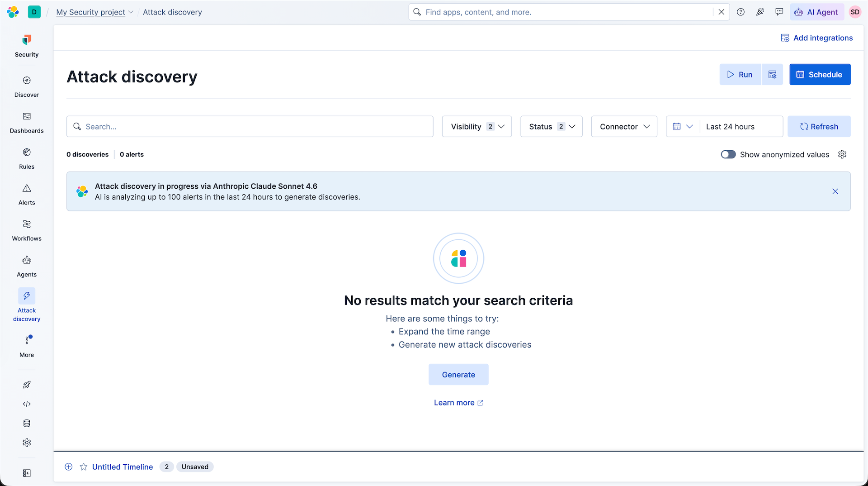Open the More menu in sidebar

(27, 347)
